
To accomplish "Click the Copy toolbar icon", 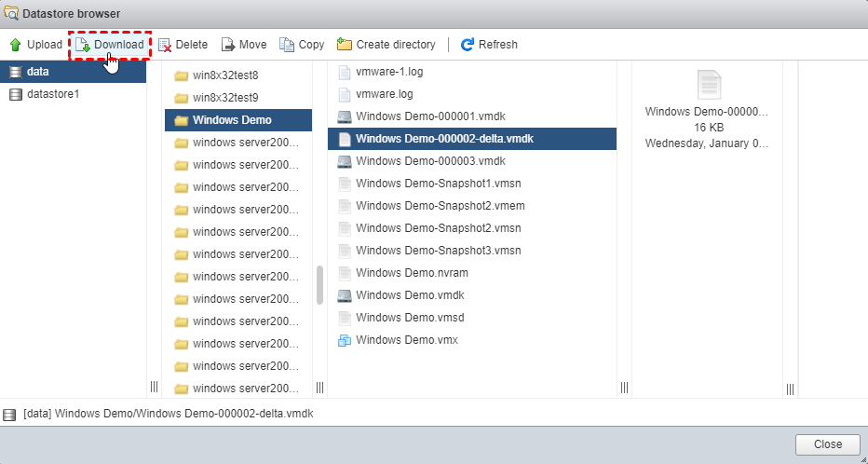I will point(287,45).
